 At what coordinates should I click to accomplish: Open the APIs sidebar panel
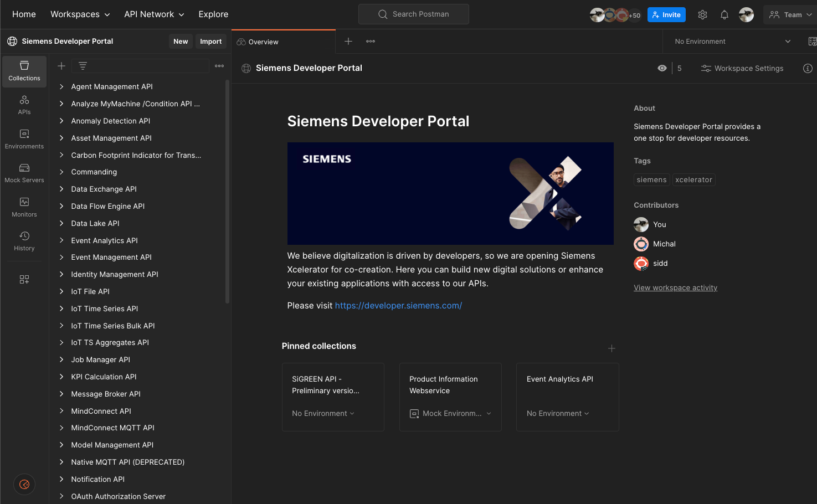click(x=24, y=105)
